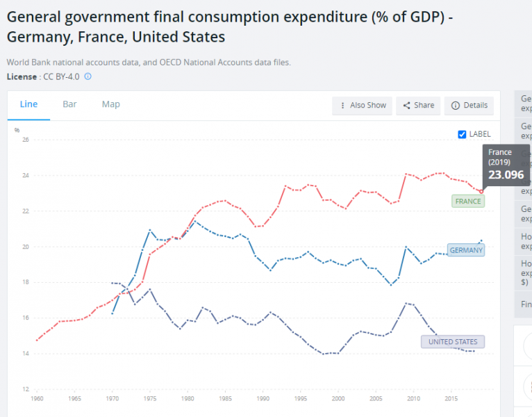Open the Also Show options menu
Image resolution: width=532 pixels, height=417 pixels.
pos(363,105)
